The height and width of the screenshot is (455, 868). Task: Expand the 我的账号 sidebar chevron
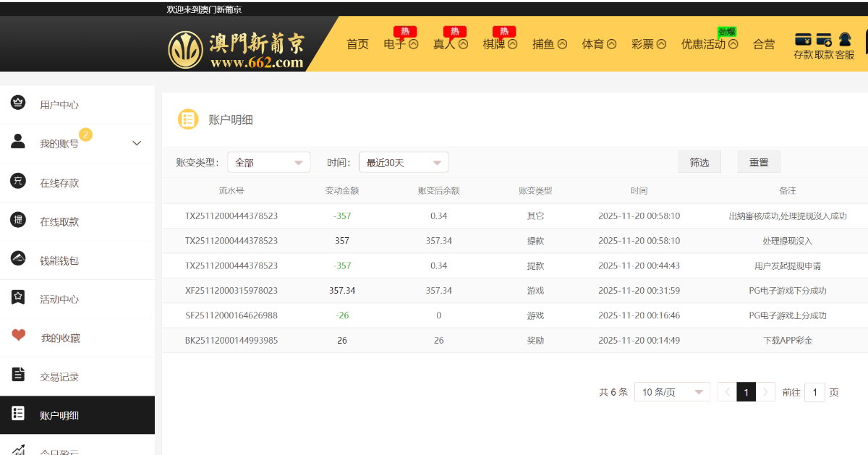pyautogui.click(x=137, y=143)
